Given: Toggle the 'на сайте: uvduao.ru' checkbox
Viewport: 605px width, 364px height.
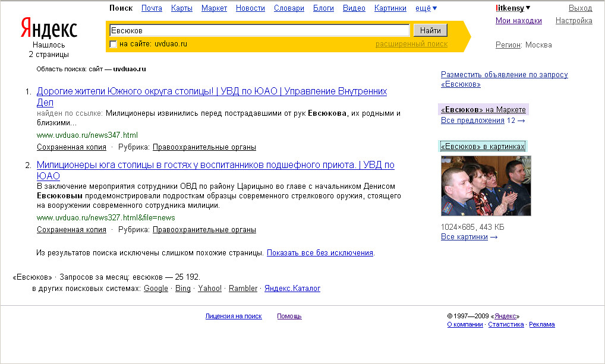Looking at the screenshot, I should (114, 44).
